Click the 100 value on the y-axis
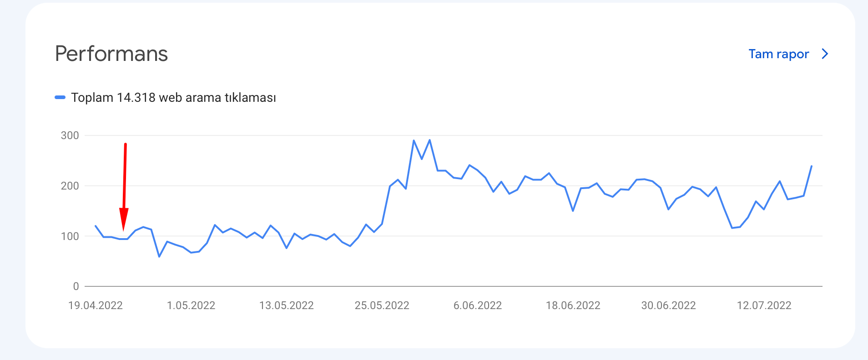This screenshot has width=868, height=360. [x=70, y=236]
